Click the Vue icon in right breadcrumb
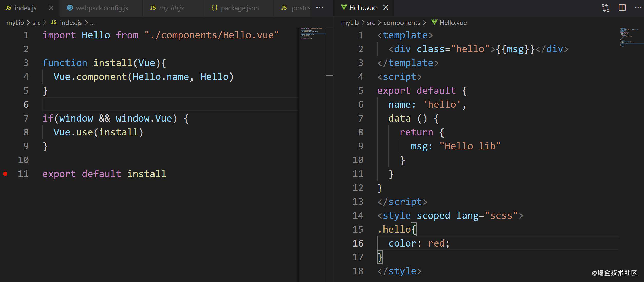644x282 pixels. click(x=434, y=22)
